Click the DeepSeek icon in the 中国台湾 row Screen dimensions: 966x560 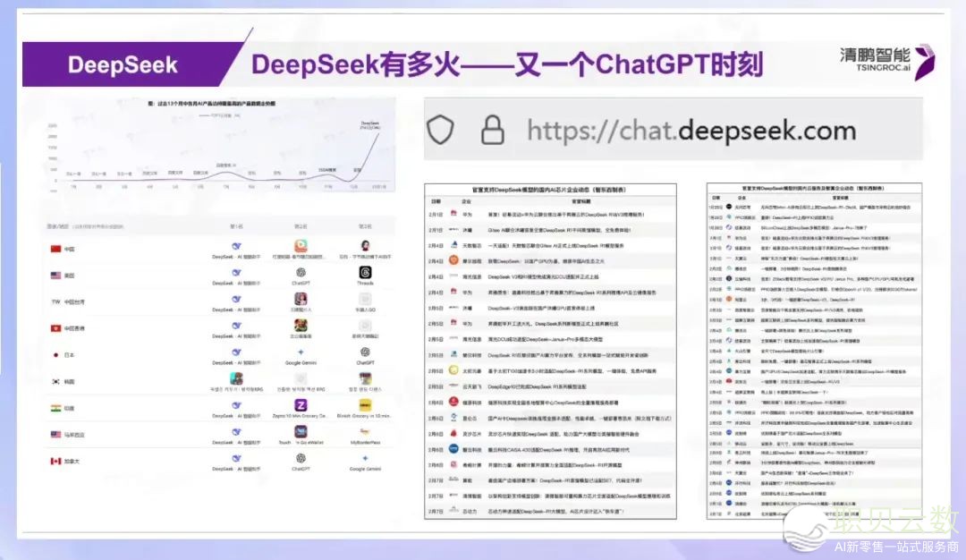(x=236, y=300)
